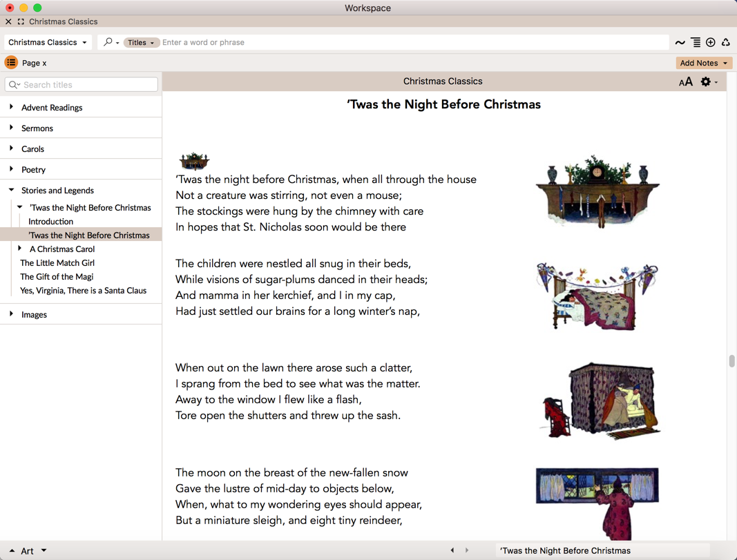
Task: Click the small fireplace thumbnail above poem
Action: tap(194, 161)
